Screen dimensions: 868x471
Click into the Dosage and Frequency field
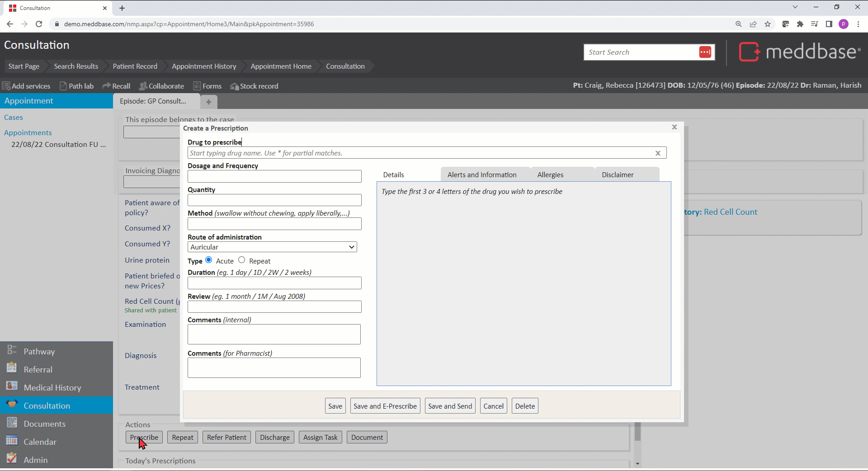click(x=274, y=176)
